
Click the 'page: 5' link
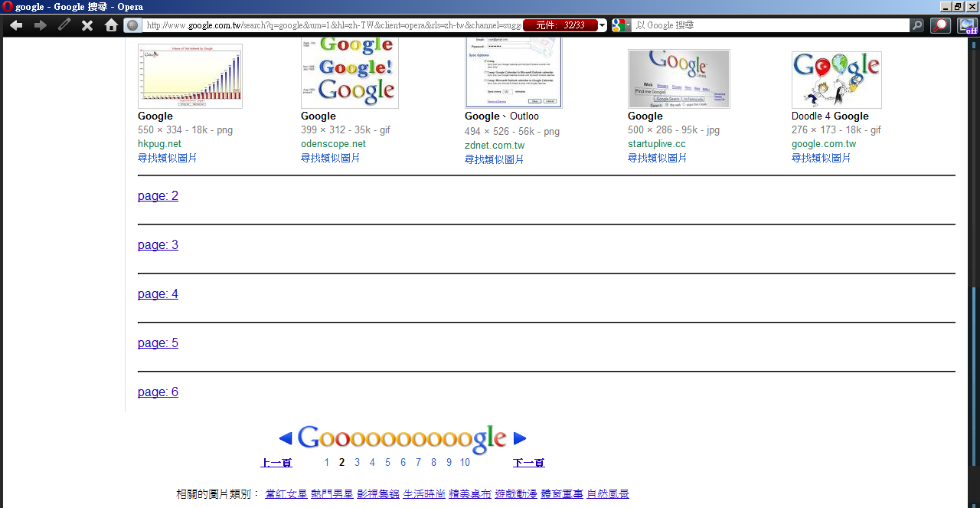(158, 343)
